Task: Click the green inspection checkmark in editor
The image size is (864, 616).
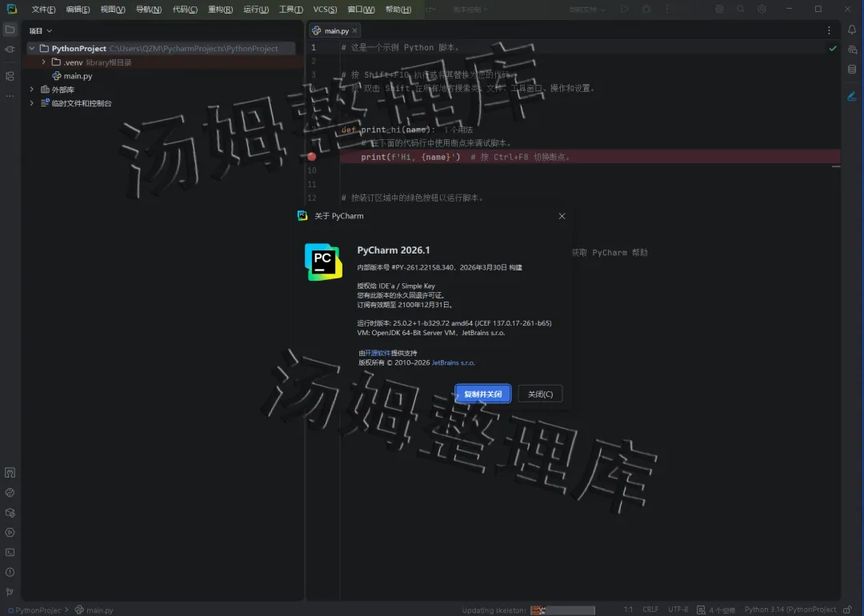Action: (x=833, y=49)
